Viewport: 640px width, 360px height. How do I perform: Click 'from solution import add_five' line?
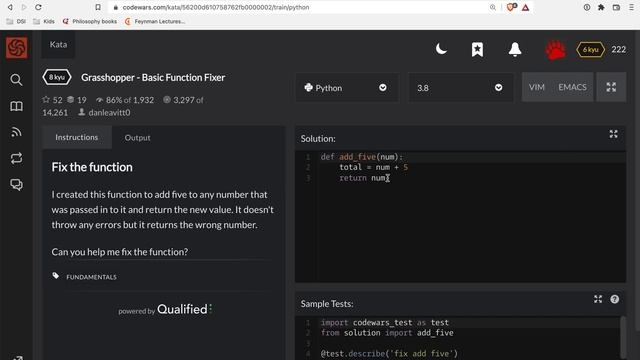coord(387,333)
